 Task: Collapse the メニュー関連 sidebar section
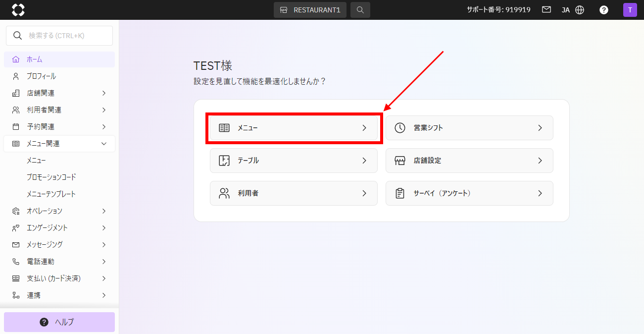59,144
